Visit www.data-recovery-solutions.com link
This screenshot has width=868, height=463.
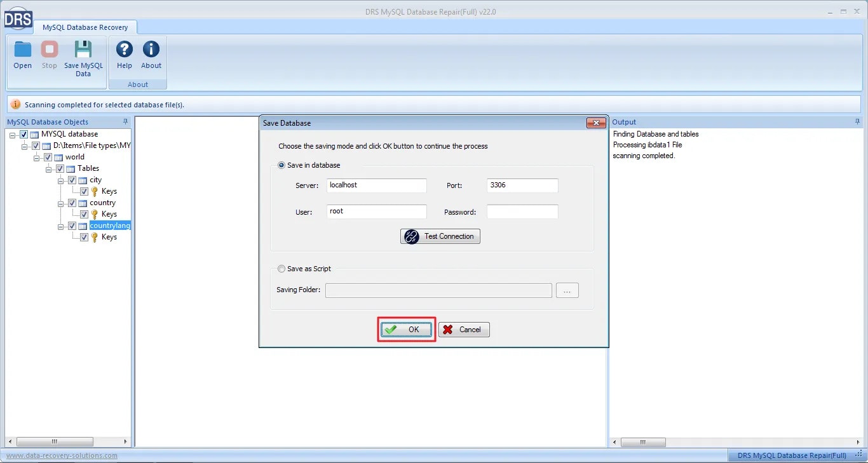[x=62, y=455]
